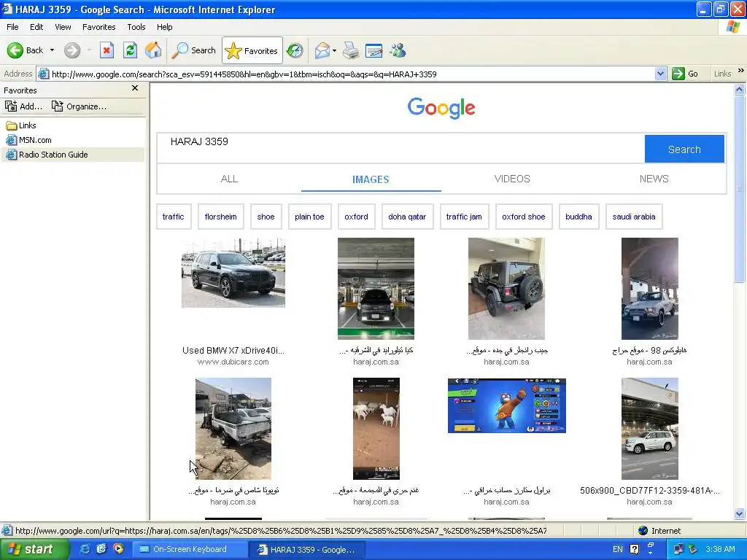Filter by oxford shoe chip

pos(524,217)
